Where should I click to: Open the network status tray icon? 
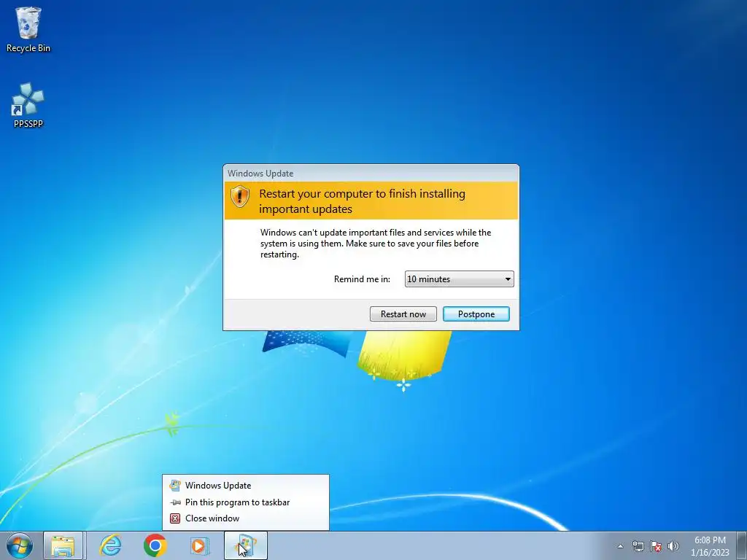(x=638, y=546)
